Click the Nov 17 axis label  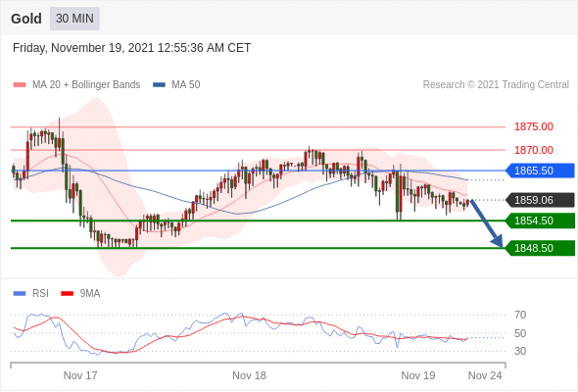pos(80,375)
